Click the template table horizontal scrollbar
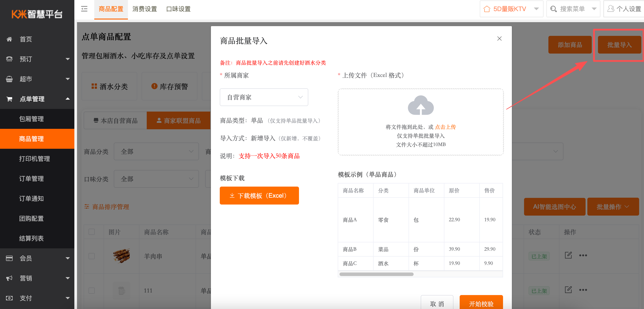The image size is (644, 309). (x=376, y=274)
